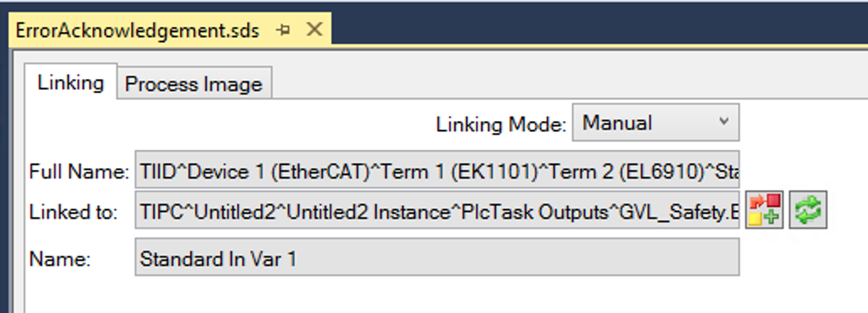Open the Linking Mode combo box showing Manual

[x=655, y=123]
